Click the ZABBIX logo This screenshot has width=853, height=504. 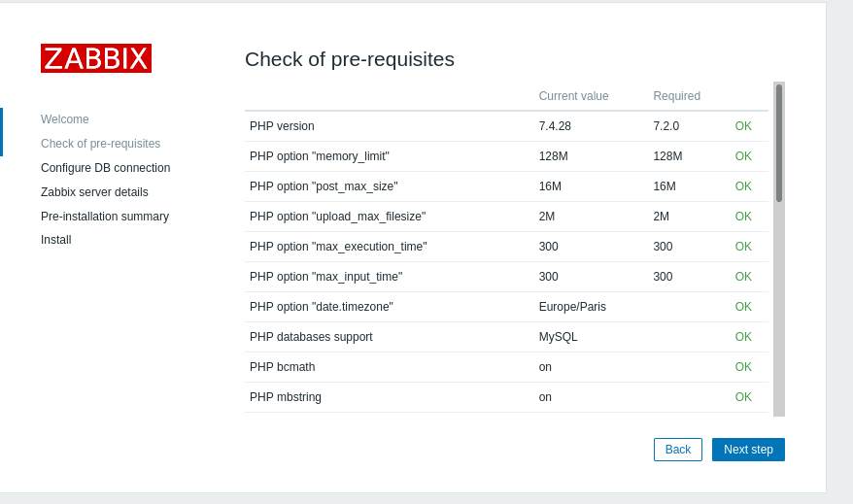(x=96, y=58)
